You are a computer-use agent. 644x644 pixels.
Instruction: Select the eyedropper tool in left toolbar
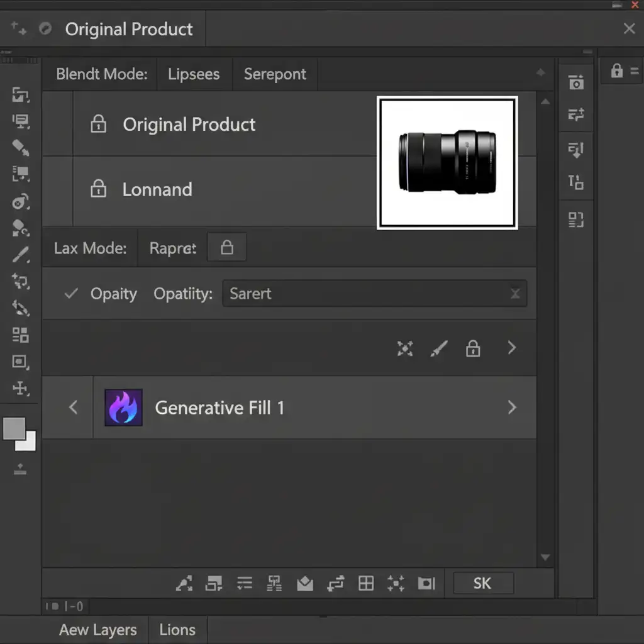[21, 255]
